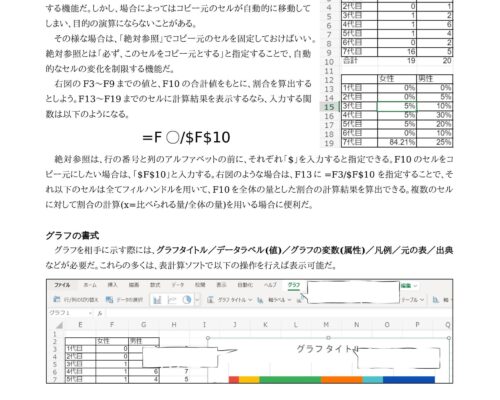The image size is (500, 400).
Task: Click the 女性 header in row 12 of the upper sheet
Action: pyautogui.click(x=397, y=79)
